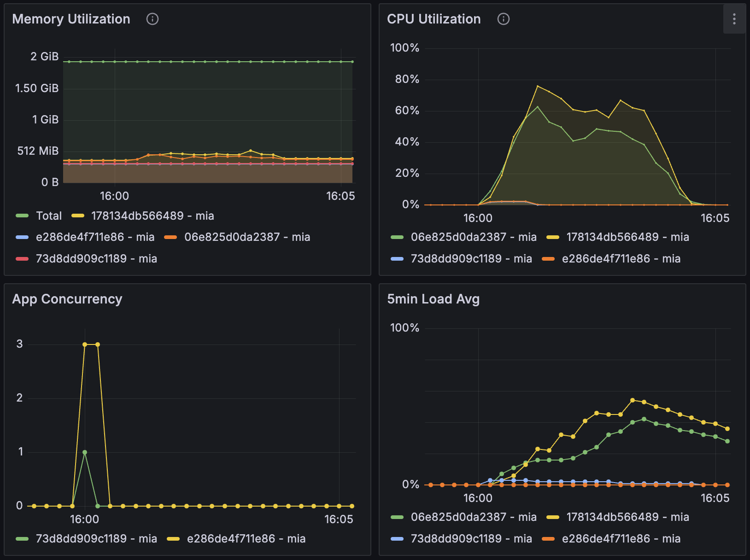Open the CPU Utilization panel three-dot menu
Screen dimensions: 750x560
coord(734,19)
